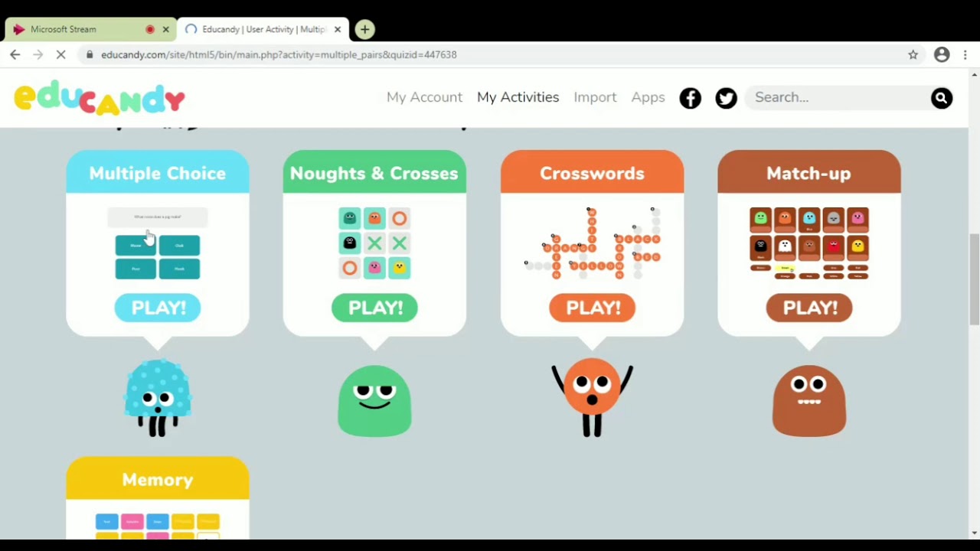
Task: Click the brown monster character
Action: 809,400
